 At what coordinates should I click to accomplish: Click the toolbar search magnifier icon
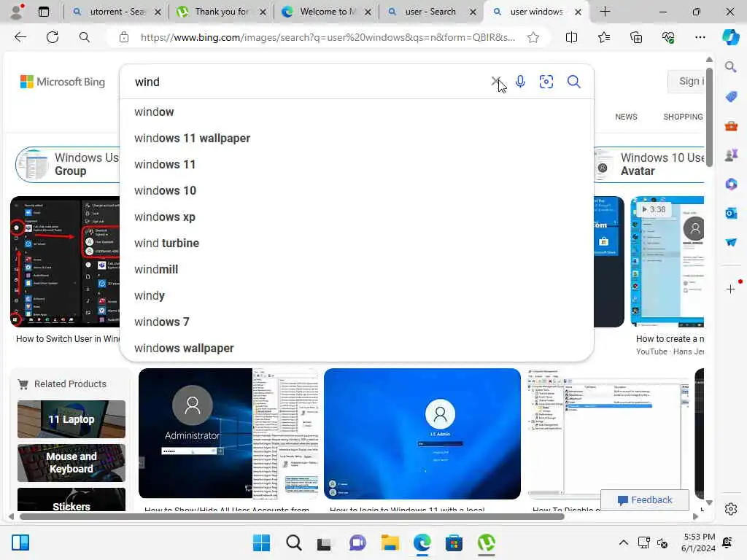(x=85, y=37)
